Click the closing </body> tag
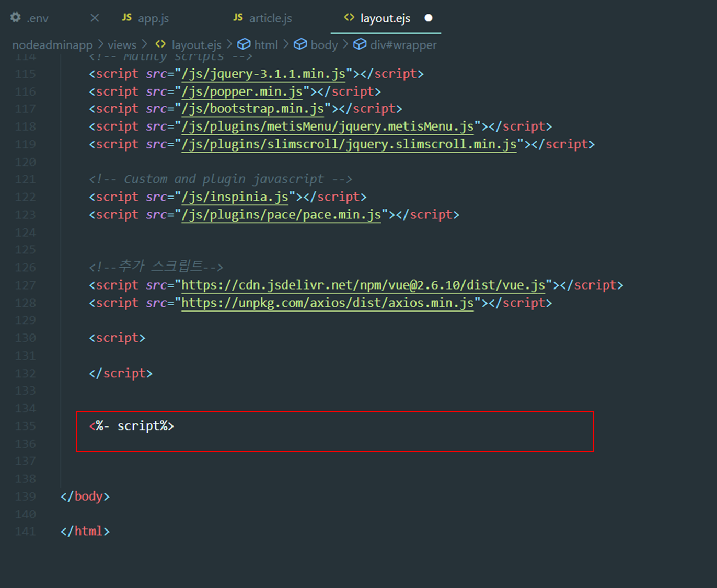Viewport: 717px width, 588px height. pos(85,497)
